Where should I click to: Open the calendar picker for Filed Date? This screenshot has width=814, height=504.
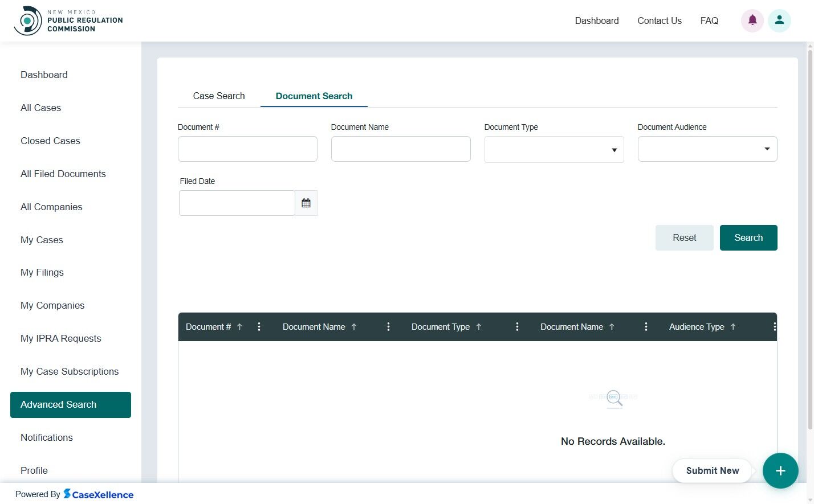tap(306, 202)
